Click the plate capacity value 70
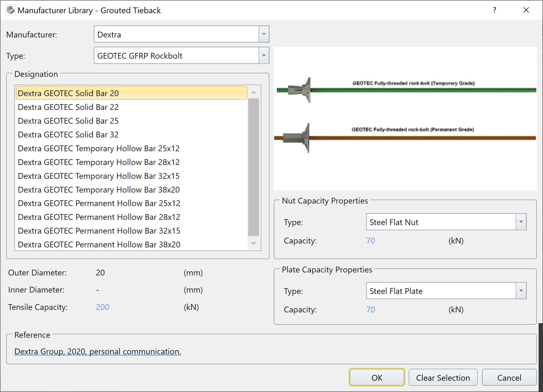Screen dimensions: 543x392 coord(371,309)
